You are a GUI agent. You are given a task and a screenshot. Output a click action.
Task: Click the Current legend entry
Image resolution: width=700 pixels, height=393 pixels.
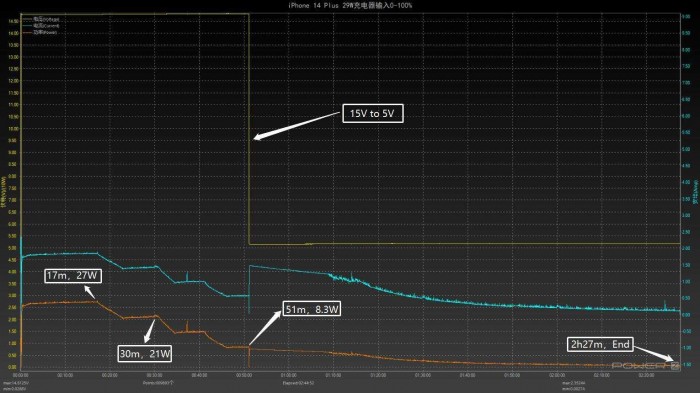pyautogui.click(x=41, y=26)
